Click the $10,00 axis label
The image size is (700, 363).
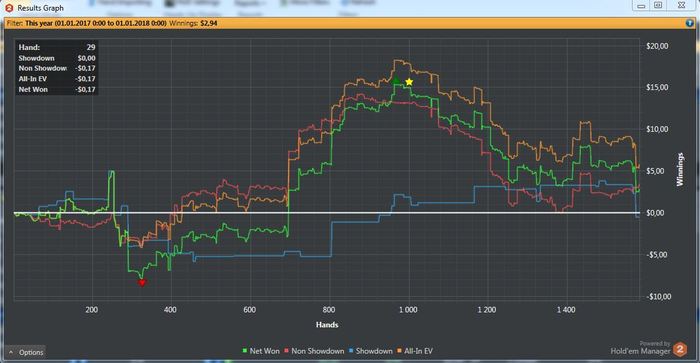pos(657,129)
